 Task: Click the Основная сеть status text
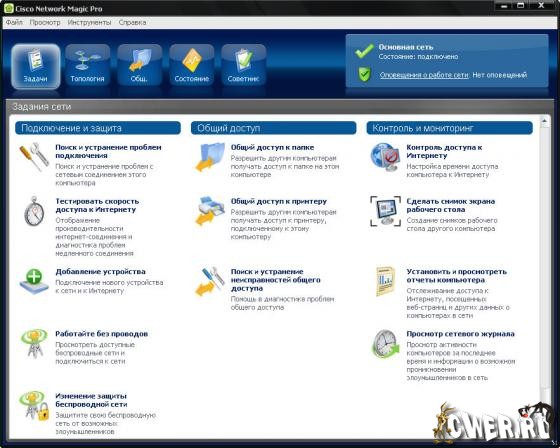406,47
